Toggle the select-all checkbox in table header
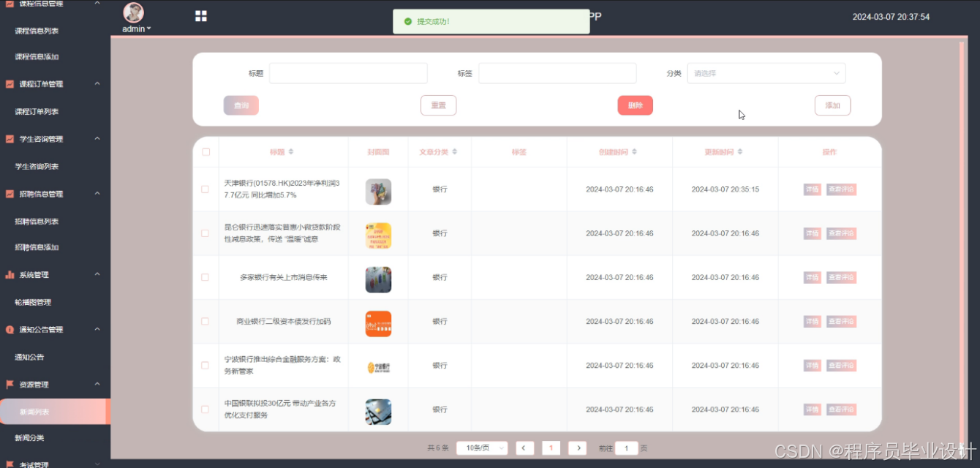 tap(206, 151)
